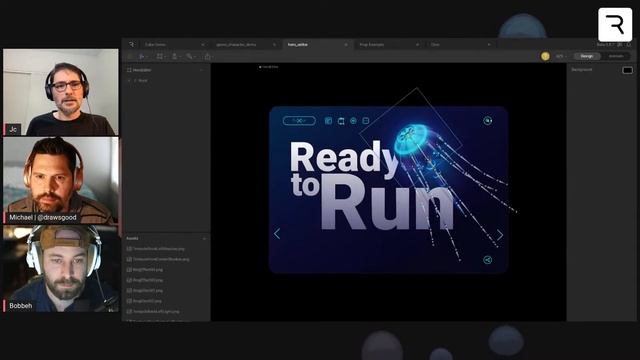Viewport: 640px width, 360px height.
Task: Click the yellow user avatar circle
Action: [545, 56]
